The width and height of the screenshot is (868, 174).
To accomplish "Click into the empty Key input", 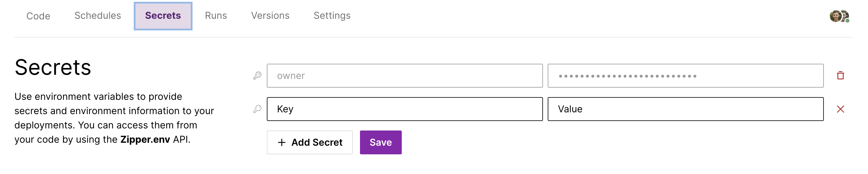I will 404,109.
